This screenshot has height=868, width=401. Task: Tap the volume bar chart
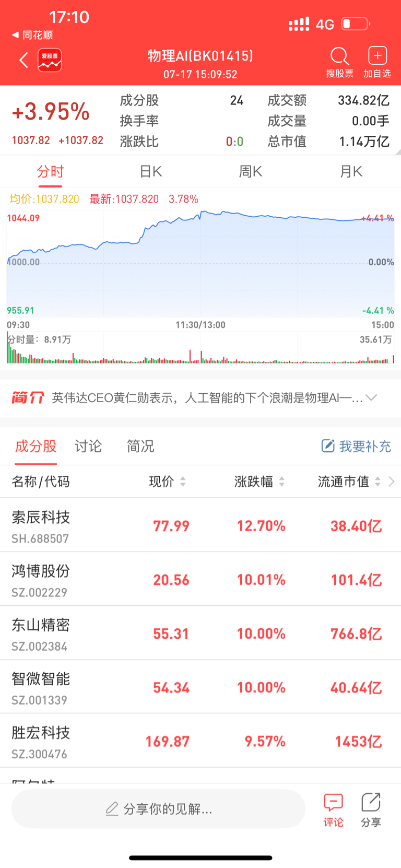pyautogui.click(x=200, y=349)
